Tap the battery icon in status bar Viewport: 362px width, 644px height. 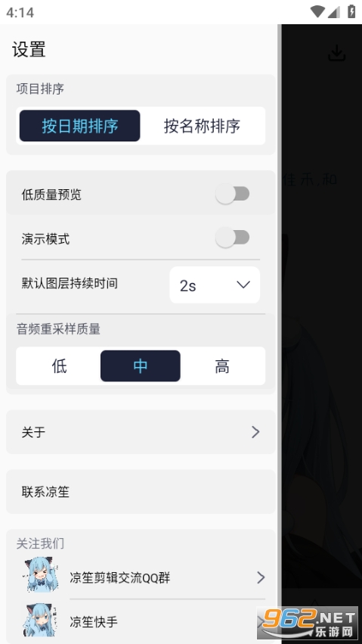pos(351,11)
